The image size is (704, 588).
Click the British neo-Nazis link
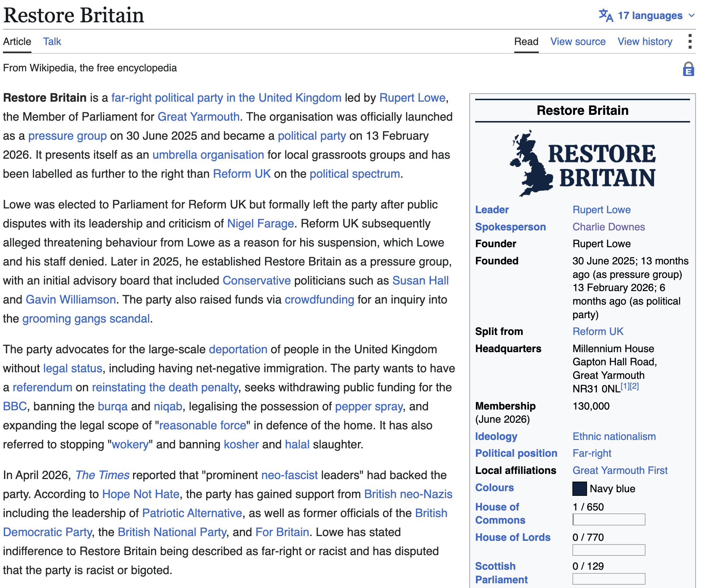point(408,494)
